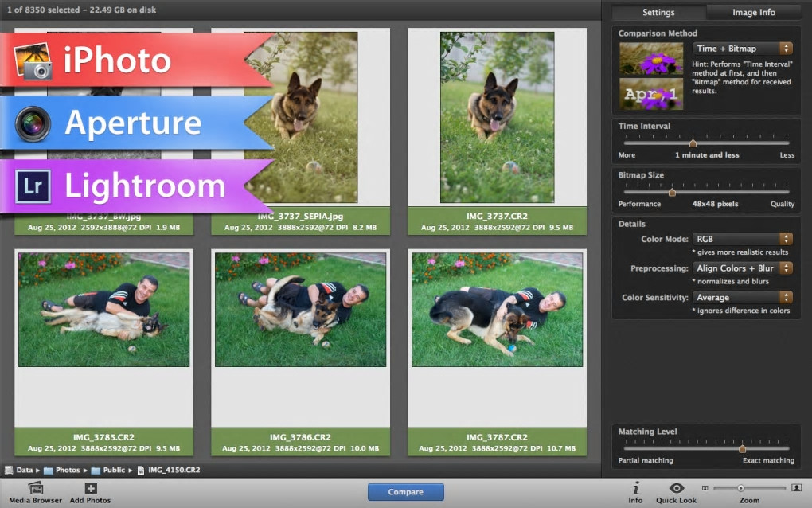The height and width of the screenshot is (508, 812).
Task: Click the small zoom-out thumbnail icon
Action: click(x=705, y=487)
